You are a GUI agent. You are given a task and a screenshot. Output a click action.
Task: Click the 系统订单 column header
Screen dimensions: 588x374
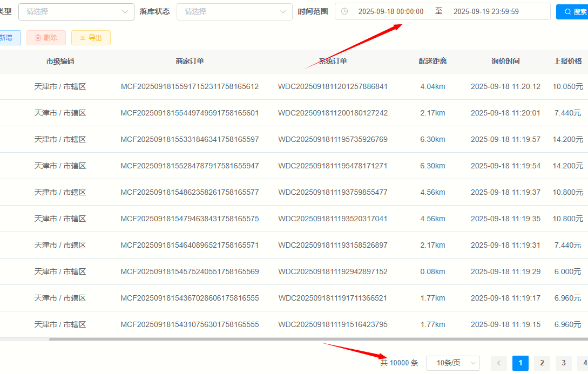[333, 61]
